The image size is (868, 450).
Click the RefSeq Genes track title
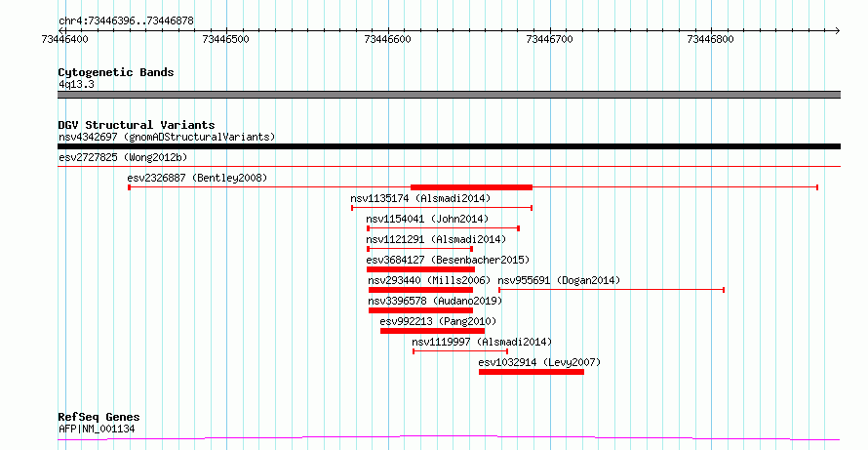[x=99, y=418]
